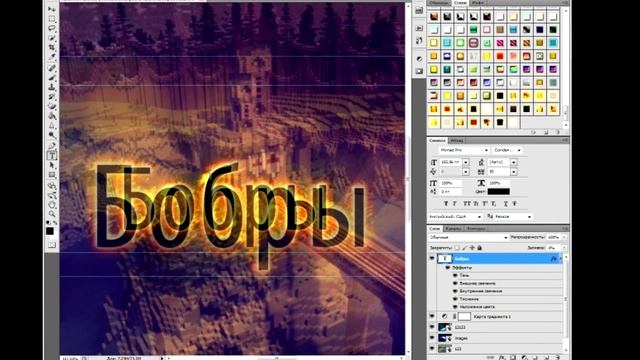This screenshot has width=640, height=360.
Task: Open the text language dropdown
Action: (x=455, y=216)
